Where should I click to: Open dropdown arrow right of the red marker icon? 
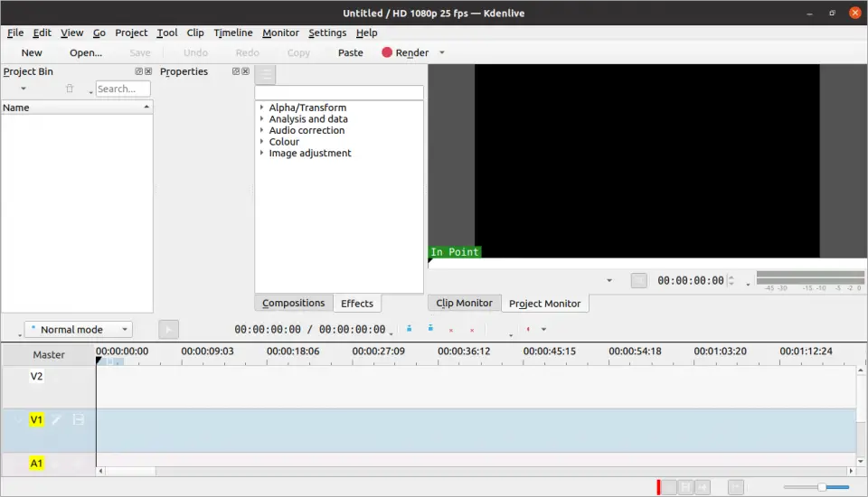(x=543, y=329)
